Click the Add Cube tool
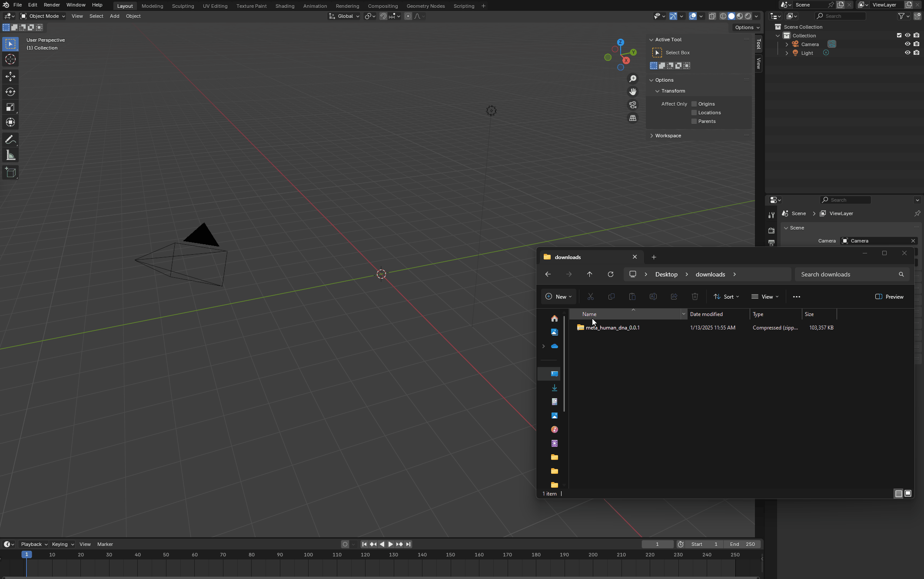The width and height of the screenshot is (924, 579). 10,173
